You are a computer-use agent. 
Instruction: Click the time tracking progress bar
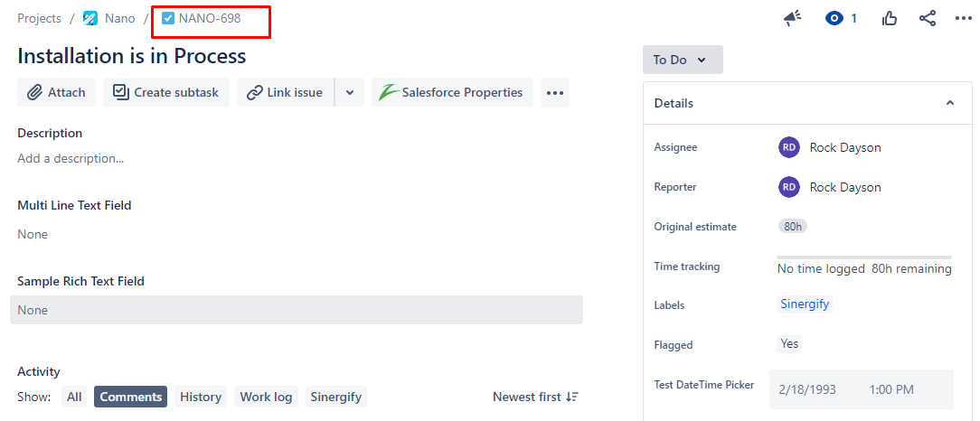click(863, 257)
